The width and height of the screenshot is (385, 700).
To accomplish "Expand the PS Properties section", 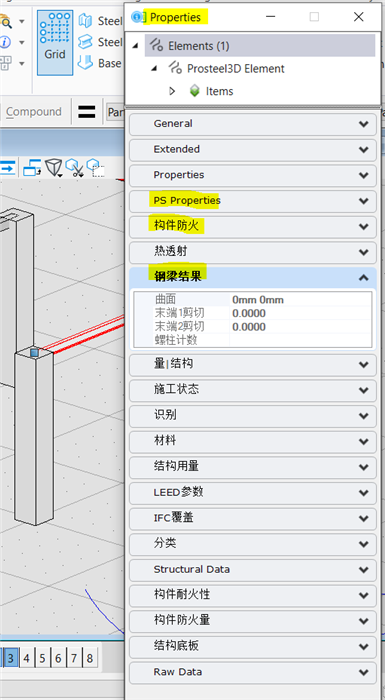I will tap(253, 201).
